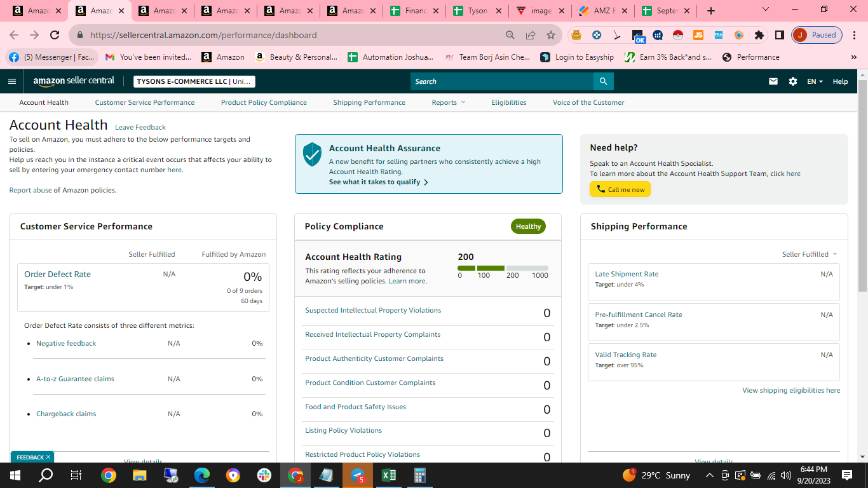Click the Late Shipment Rate link
The image size is (868, 488).
(x=627, y=274)
